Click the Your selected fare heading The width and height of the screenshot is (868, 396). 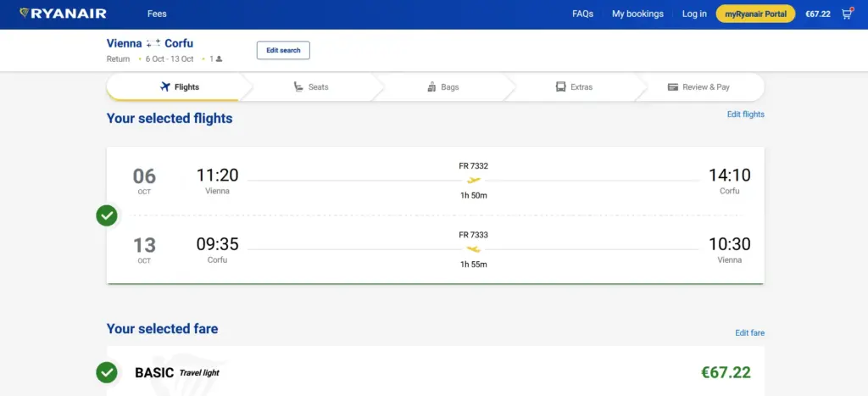(162, 328)
